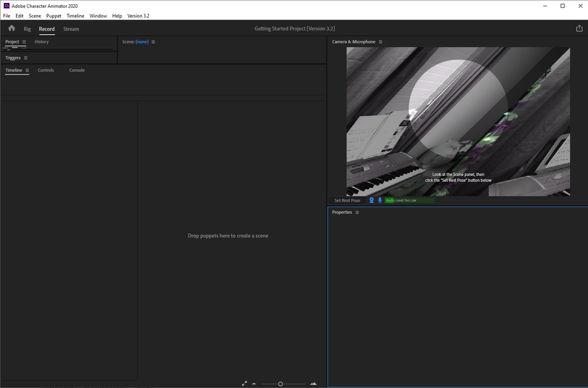The height and width of the screenshot is (388, 588).
Task: Switch to the Rig workspace tab
Action: (27, 29)
